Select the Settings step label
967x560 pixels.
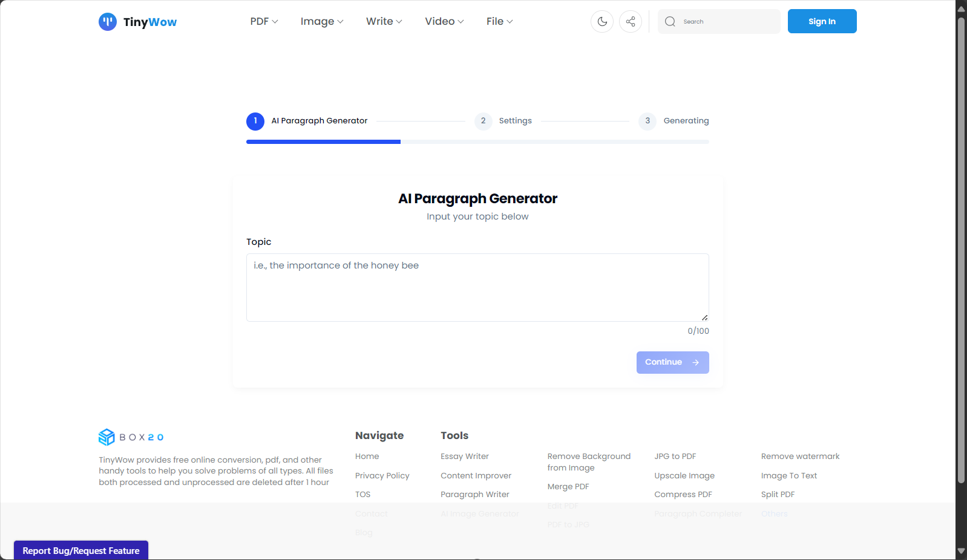(515, 121)
